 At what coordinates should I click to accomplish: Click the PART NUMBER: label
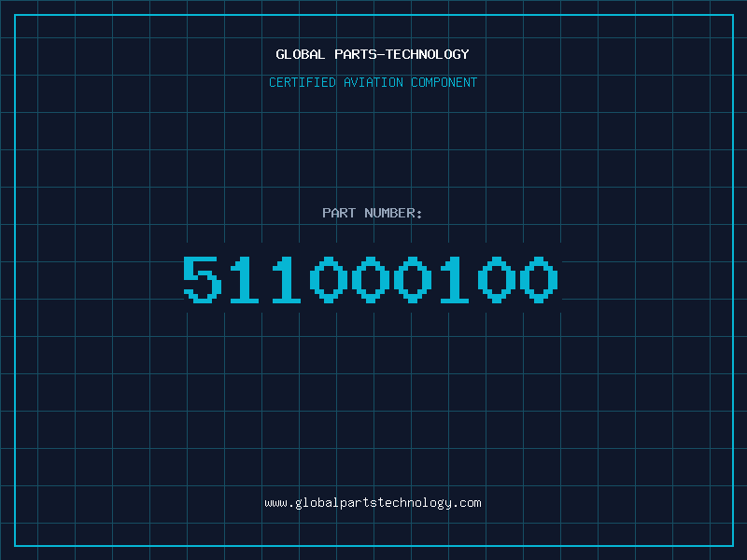(x=373, y=213)
